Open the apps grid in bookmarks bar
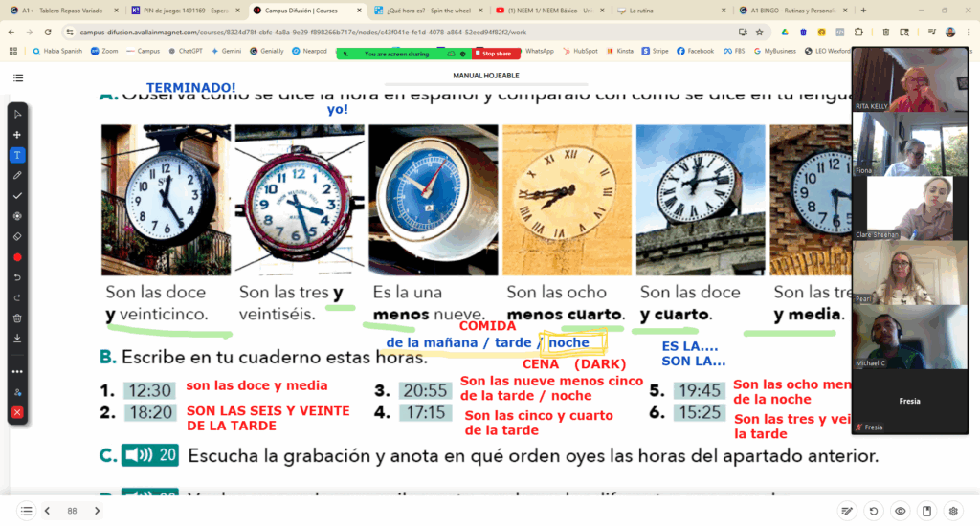 pos(13,52)
